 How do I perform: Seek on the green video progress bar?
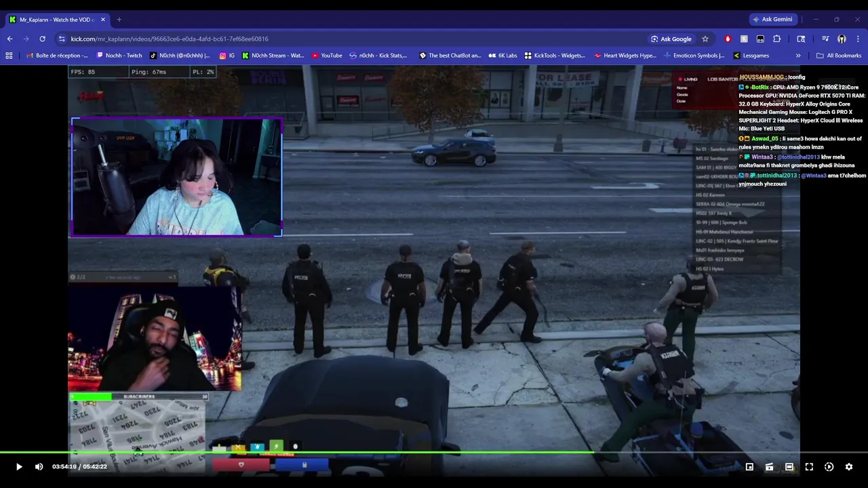point(434,452)
